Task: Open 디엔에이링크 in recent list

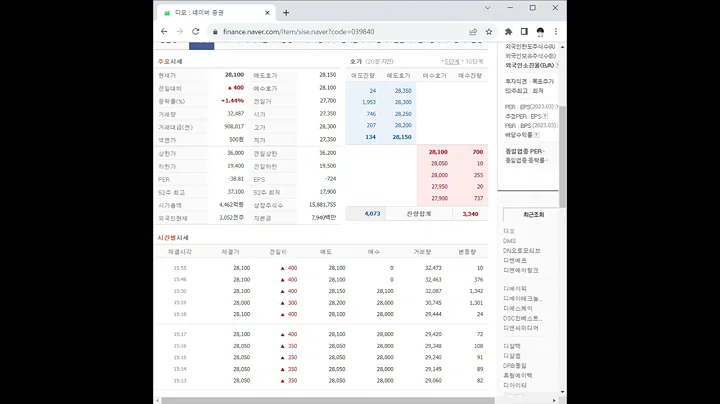Action: pos(521,270)
